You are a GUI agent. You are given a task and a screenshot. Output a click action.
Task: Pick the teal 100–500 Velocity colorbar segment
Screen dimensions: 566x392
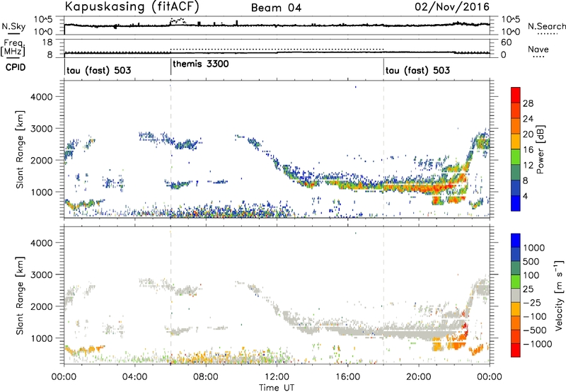tap(516, 268)
